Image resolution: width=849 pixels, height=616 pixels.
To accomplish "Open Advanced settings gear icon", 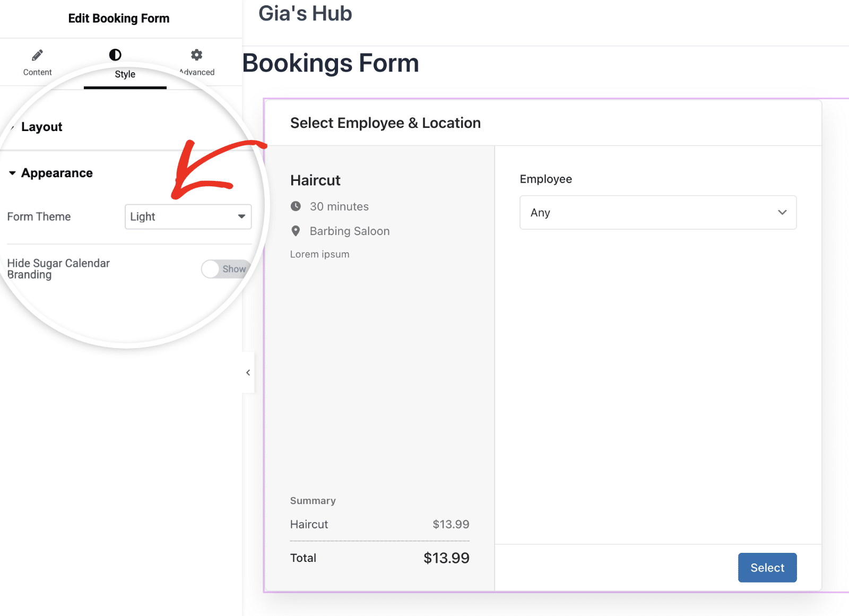I will [196, 55].
